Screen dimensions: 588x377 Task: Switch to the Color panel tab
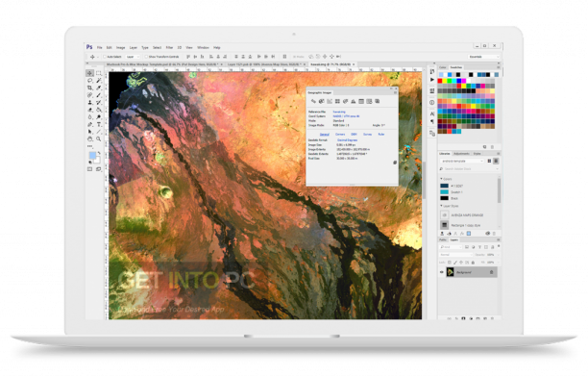pos(443,67)
